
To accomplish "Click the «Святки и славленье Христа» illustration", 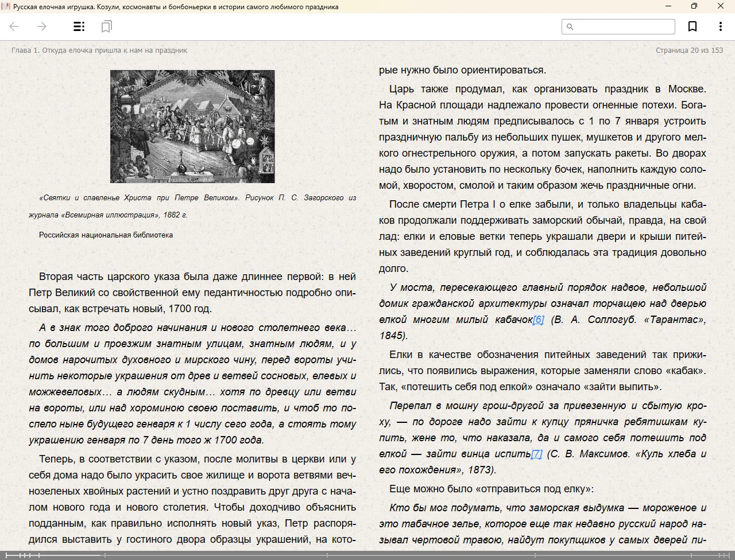I will tap(192, 126).
